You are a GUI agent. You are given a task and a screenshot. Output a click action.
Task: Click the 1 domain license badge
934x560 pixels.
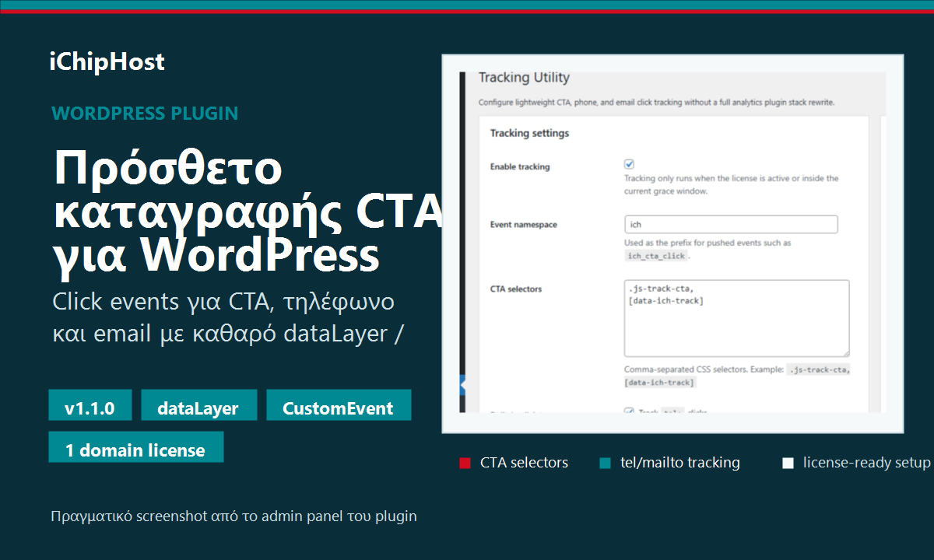(x=135, y=447)
